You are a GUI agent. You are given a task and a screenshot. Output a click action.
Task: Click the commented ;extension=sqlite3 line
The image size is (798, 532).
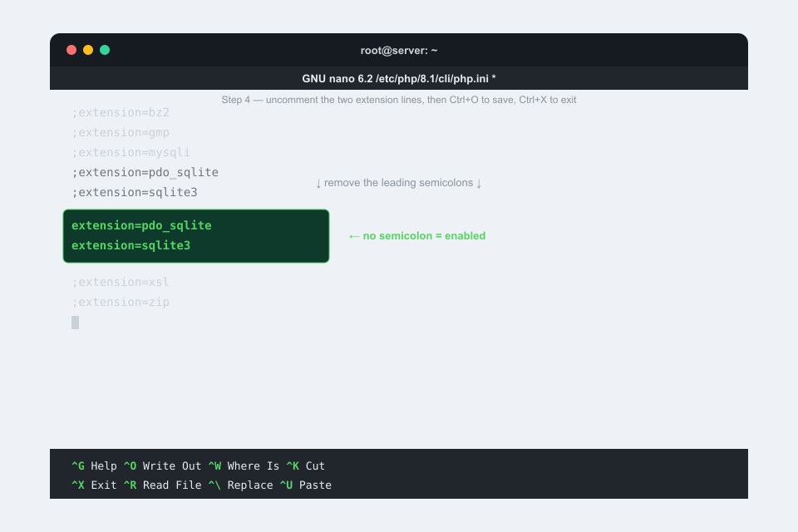(x=135, y=192)
